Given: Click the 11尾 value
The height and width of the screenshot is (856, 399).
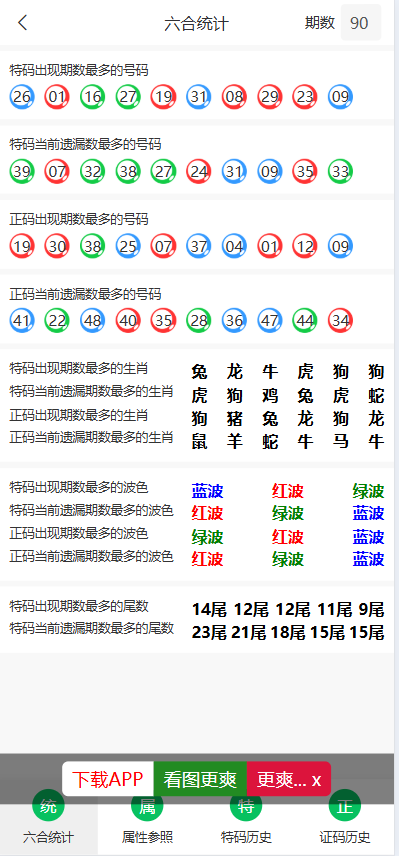Looking at the screenshot, I should click(335, 609).
